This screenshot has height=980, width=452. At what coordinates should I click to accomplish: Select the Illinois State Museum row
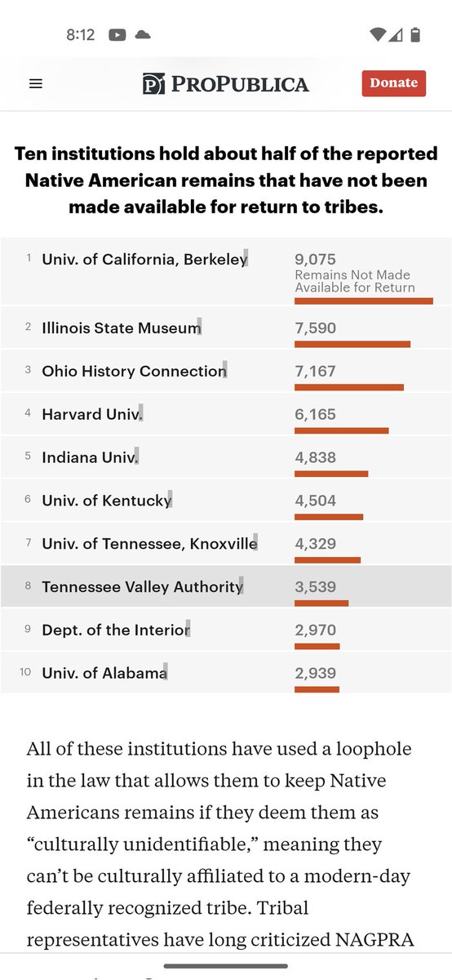(x=226, y=328)
